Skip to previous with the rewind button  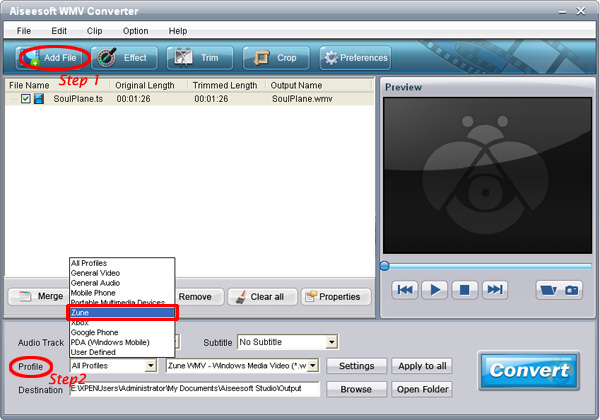click(x=405, y=290)
